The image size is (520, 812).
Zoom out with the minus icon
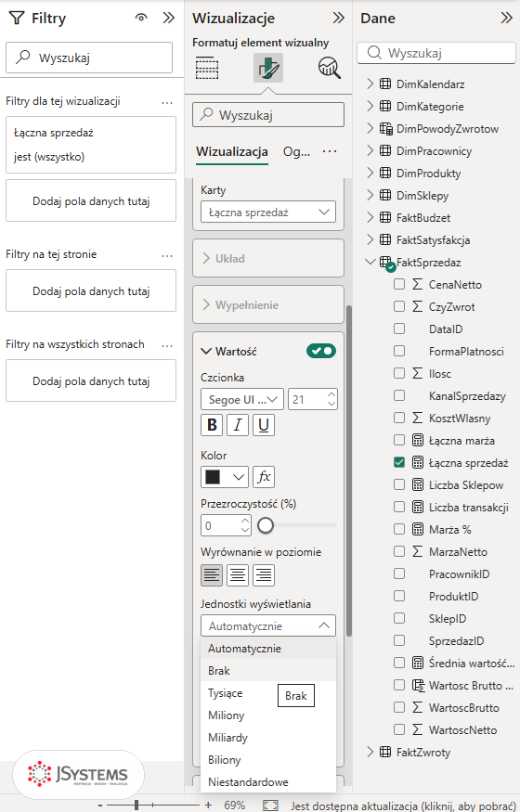click(x=100, y=806)
